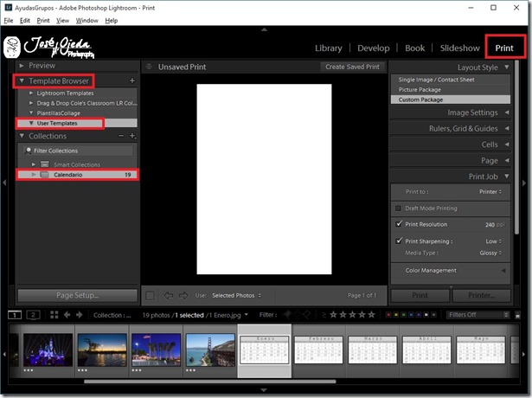Click the Calendario collection folder icon
Viewport: 532px width, 398px height.
click(x=44, y=175)
